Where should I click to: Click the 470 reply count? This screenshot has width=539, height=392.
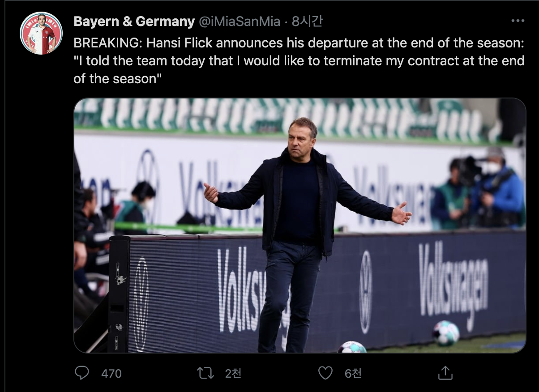coord(111,373)
